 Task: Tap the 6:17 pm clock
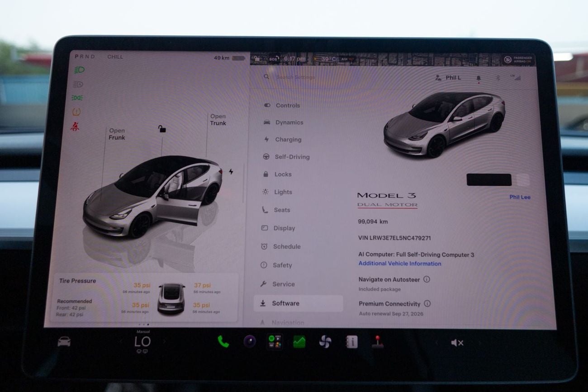(294, 59)
